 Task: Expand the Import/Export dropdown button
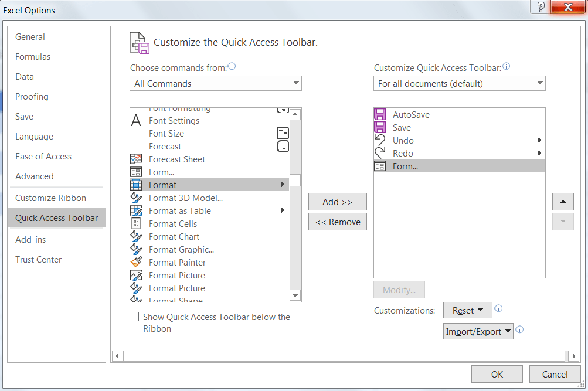click(x=478, y=332)
